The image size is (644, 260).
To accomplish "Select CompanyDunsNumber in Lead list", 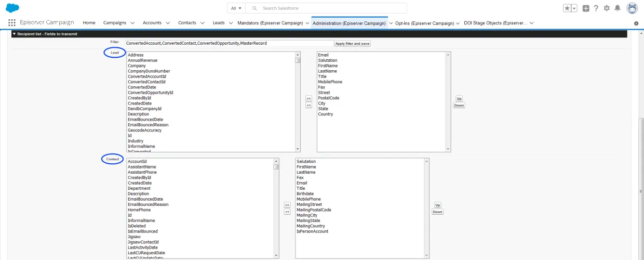I will click(149, 71).
